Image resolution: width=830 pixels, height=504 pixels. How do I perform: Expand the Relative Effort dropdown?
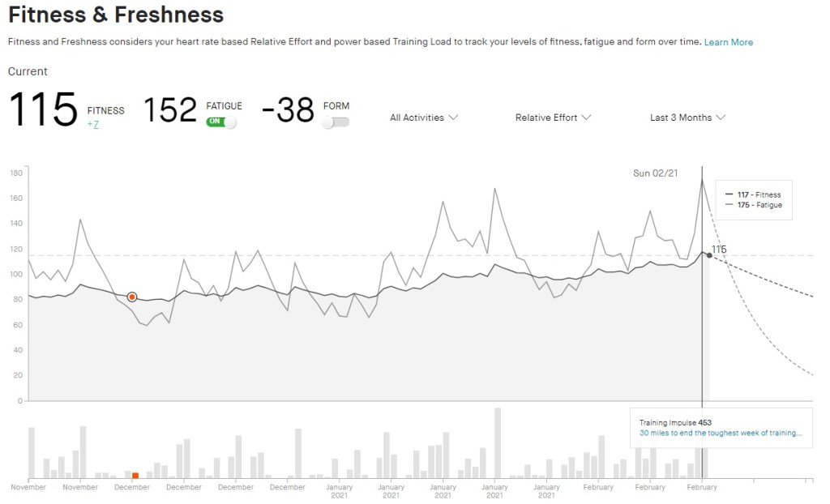553,117
